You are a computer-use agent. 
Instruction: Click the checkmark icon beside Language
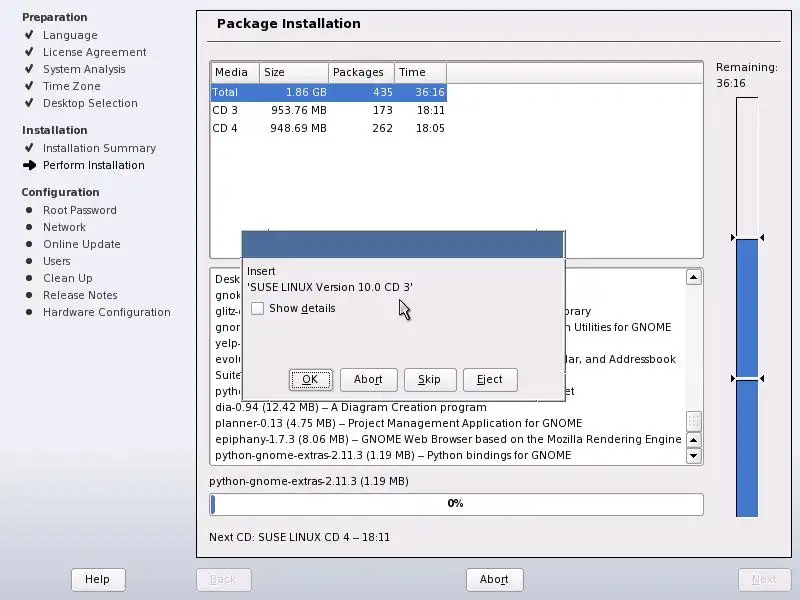(x=29, y=35)
